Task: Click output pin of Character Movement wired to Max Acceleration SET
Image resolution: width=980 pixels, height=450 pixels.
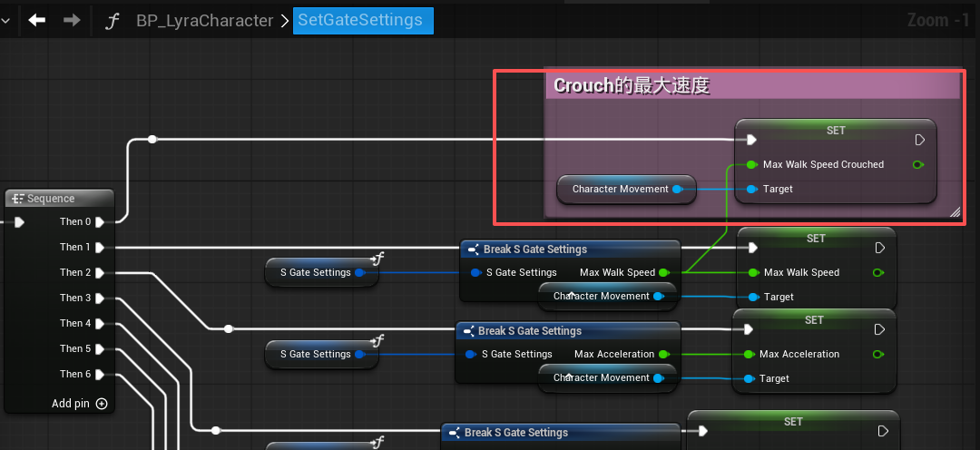Action: coord(658,378)
